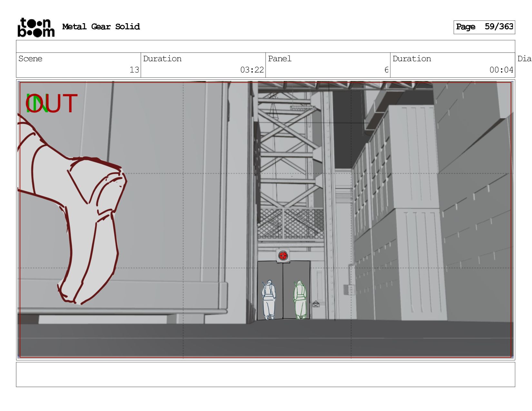The height and width of the screenshot is (411, 532).
Task: Click the 'Panel' header label
Action: tap(280, 59)
